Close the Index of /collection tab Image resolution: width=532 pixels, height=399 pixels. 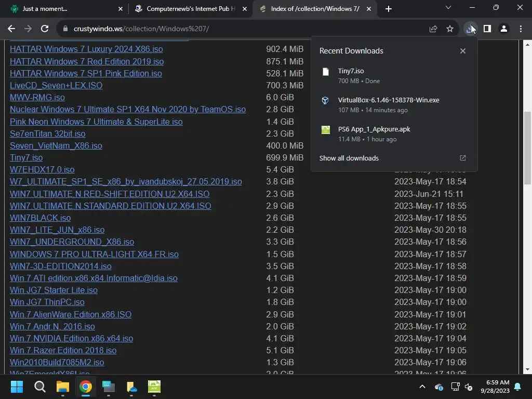[369, 9]
